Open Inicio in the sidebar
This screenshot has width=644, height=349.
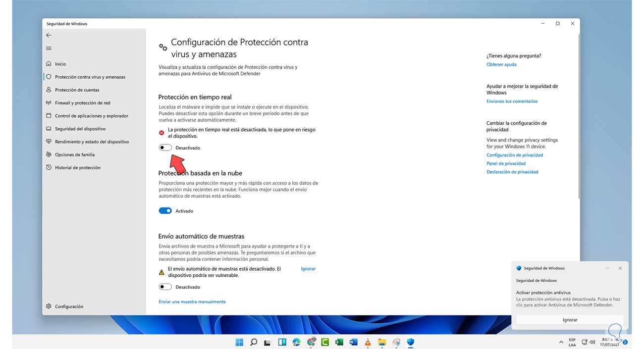60,64
